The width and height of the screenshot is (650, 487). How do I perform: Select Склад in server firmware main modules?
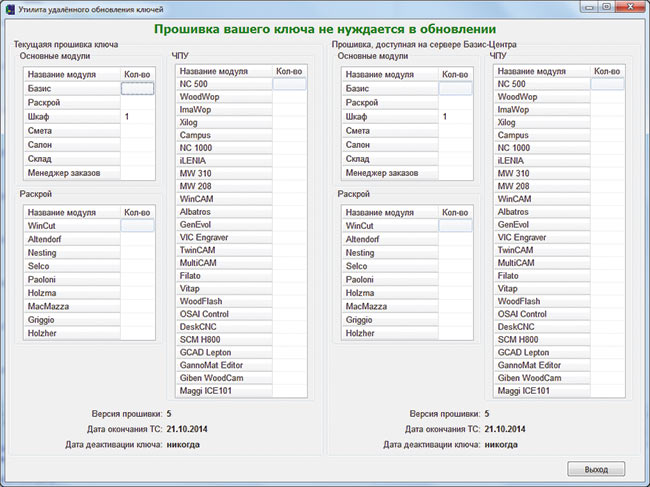389,159
